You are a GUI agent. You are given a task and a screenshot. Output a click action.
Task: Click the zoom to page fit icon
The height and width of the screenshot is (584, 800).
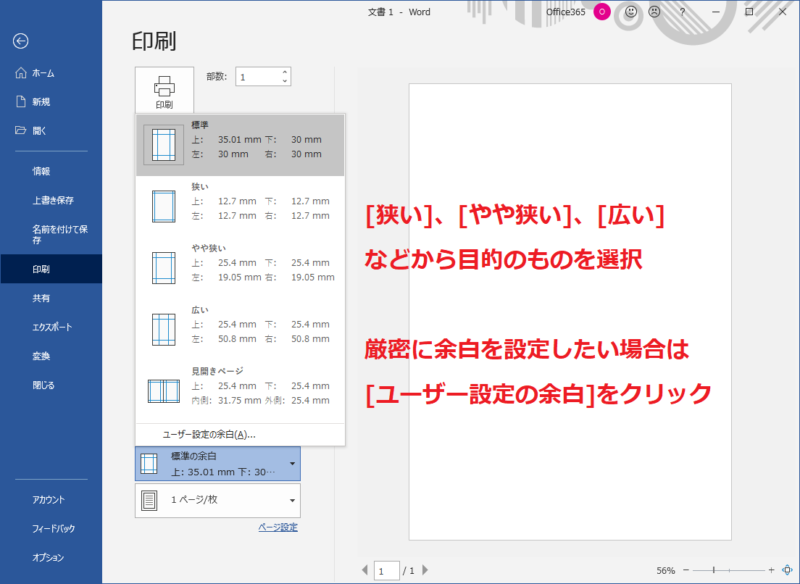point(787,570)
